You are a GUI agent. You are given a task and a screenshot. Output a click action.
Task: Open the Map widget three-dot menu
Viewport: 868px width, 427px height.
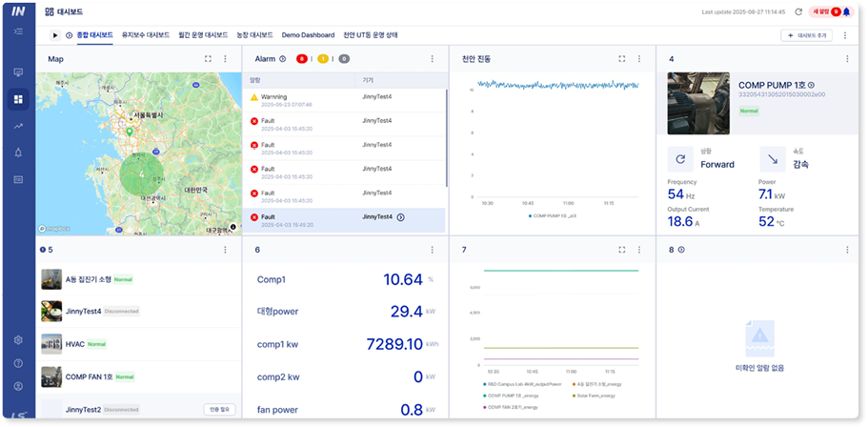coord(225,59)
